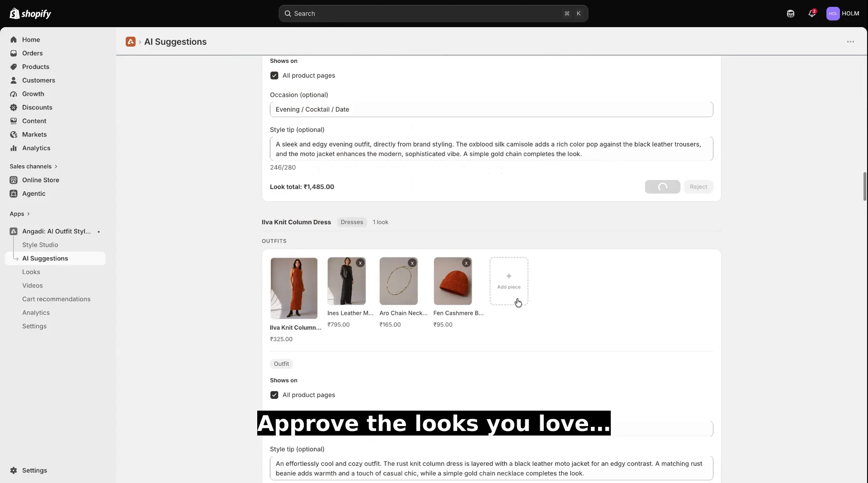The height and width of the screenshot is (483, 868).
Task: Click the Angadi app icon in sidebar
Action: tap(14, 232)
